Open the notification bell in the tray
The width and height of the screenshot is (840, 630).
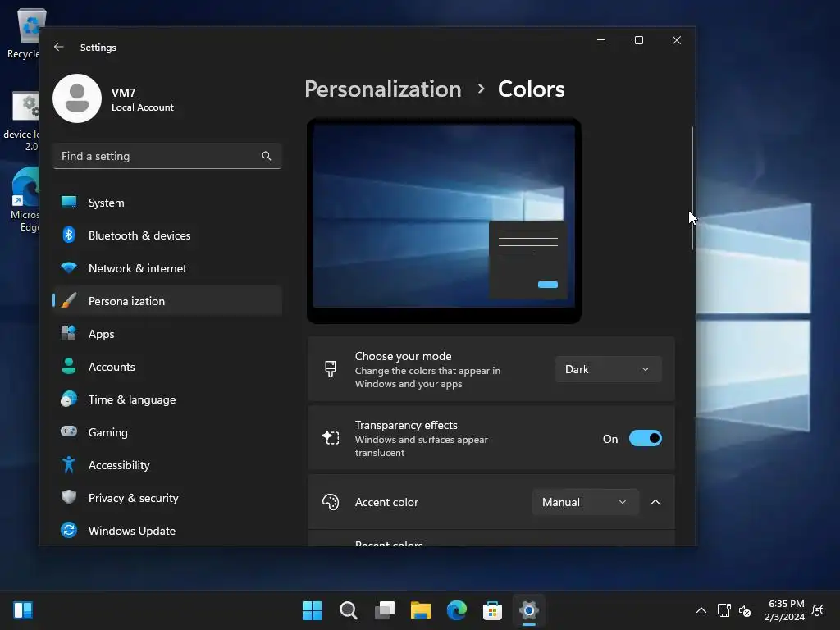tap(818, 610)
